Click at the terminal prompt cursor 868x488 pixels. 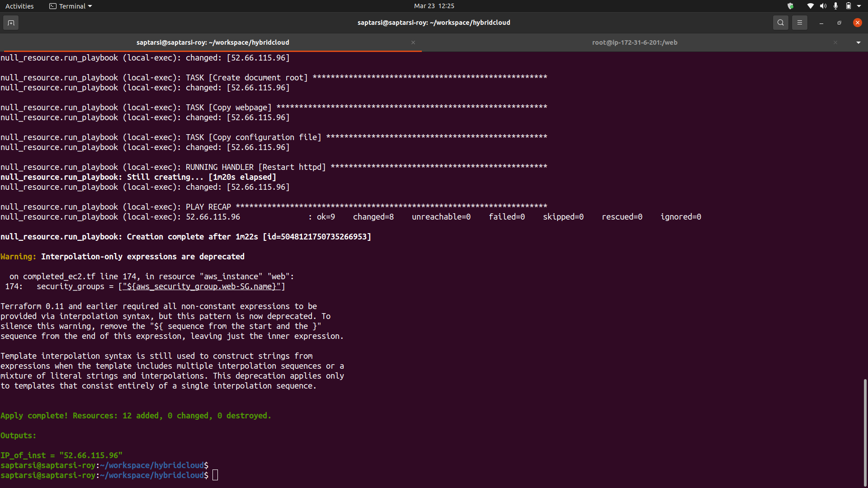215,475
